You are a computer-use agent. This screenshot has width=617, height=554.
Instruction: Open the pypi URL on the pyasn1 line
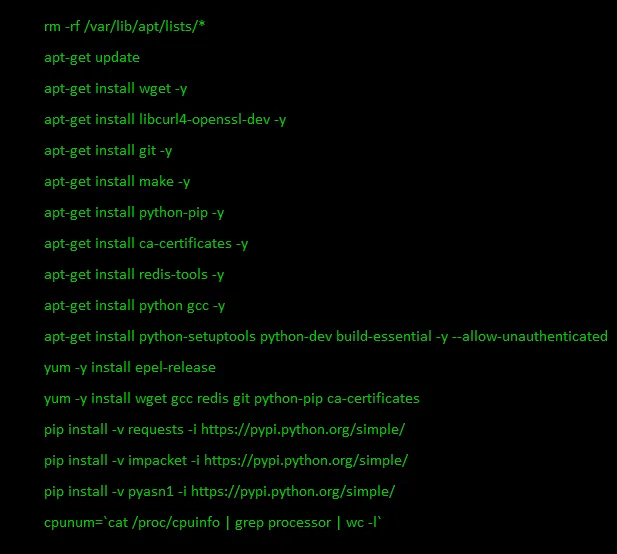tap(293, 492)
